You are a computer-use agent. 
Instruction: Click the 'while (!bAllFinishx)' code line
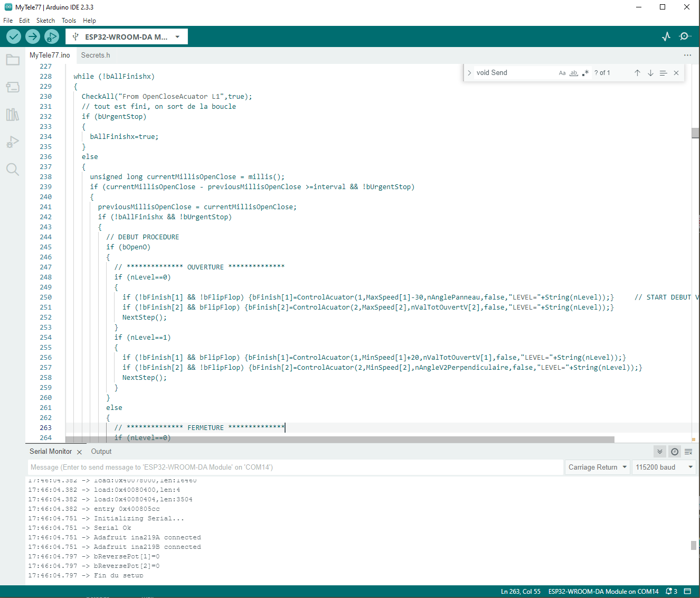point(114,77)
